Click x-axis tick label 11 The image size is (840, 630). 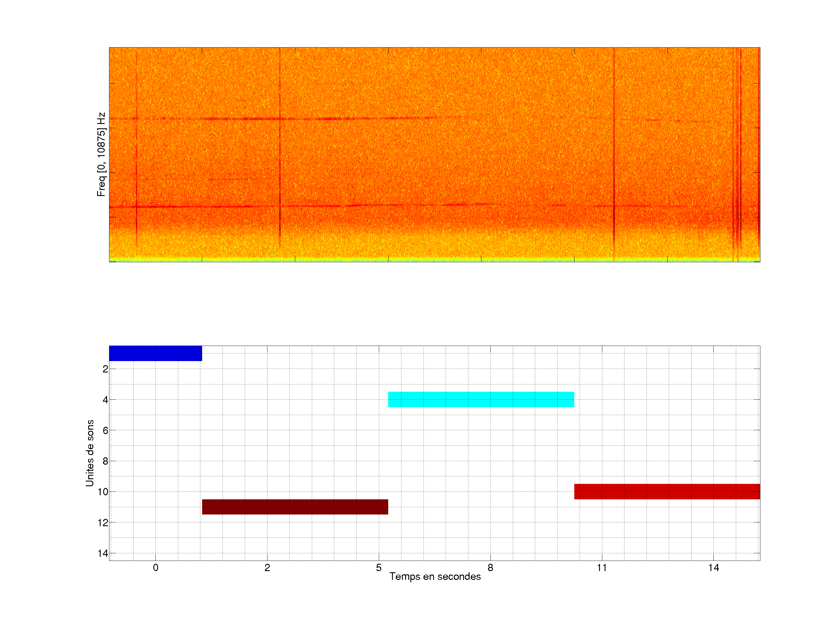pyautogui.click(x=602, y=568)
